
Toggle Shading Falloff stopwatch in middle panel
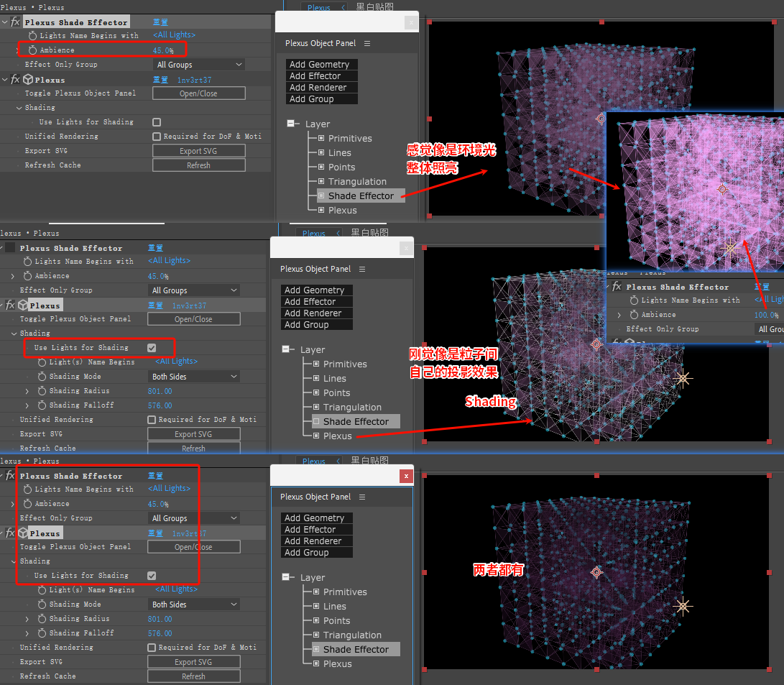pyautogui.click(x=42, y=405)
